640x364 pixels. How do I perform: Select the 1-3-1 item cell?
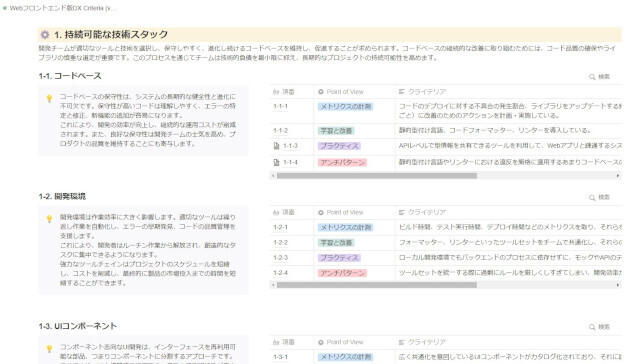tap(281, 357)
